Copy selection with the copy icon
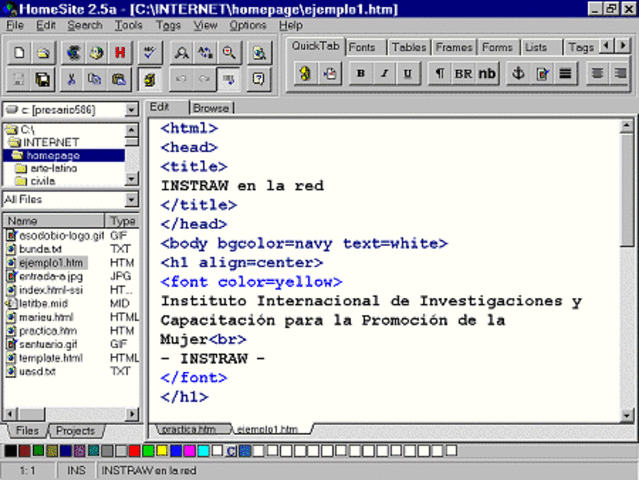Screen dimensions: 639x480 click(95, 79)
